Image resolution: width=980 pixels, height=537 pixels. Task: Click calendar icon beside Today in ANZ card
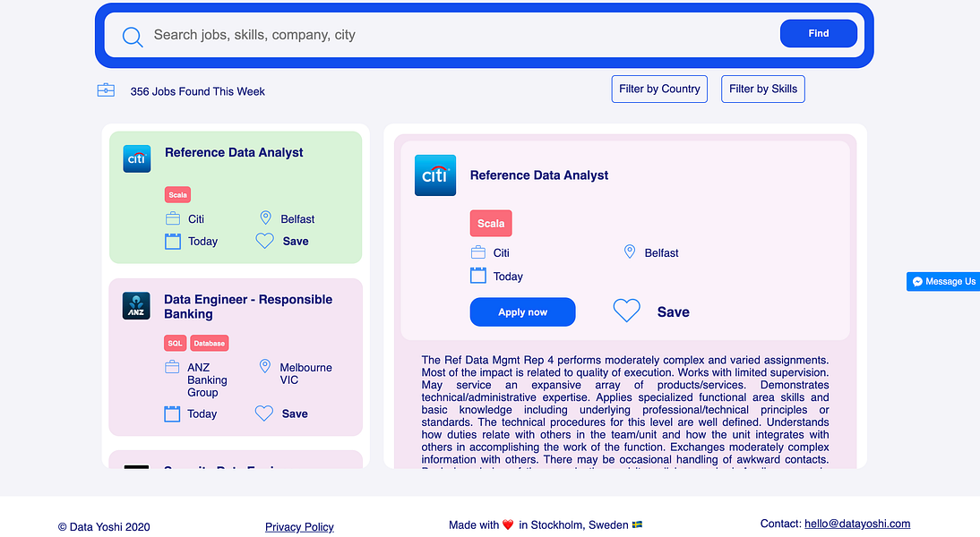click(172, 414)
